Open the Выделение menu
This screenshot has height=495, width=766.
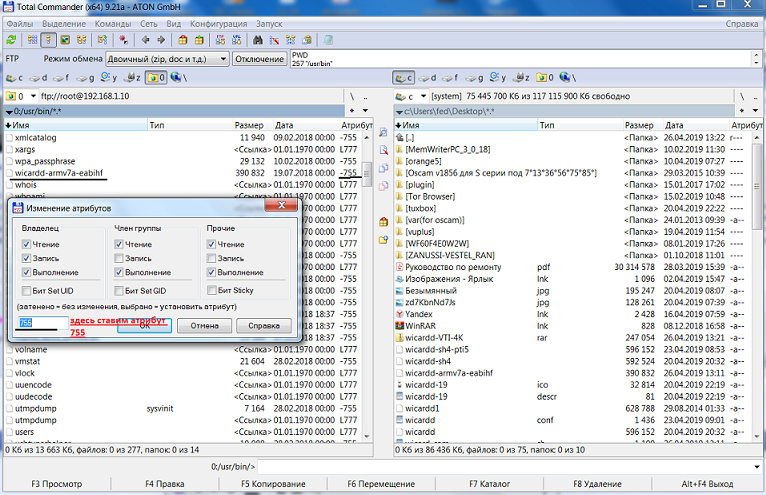click(x=65, y=22)
